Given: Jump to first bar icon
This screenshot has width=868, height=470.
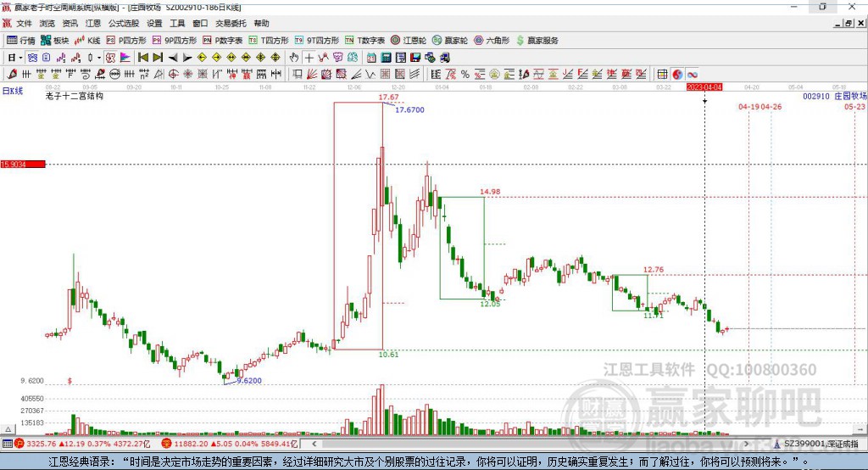Looking at the screenshot, I should 142,58.
